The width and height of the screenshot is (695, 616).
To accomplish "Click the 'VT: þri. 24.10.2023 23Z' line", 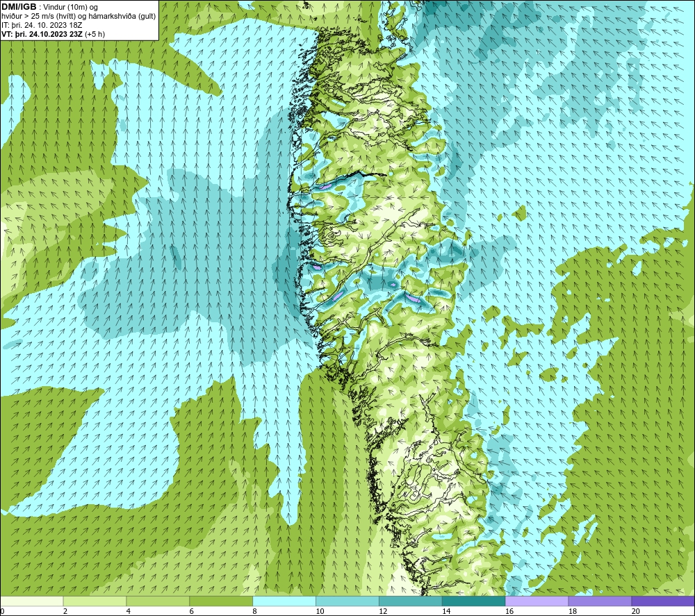I will (42, 34).
